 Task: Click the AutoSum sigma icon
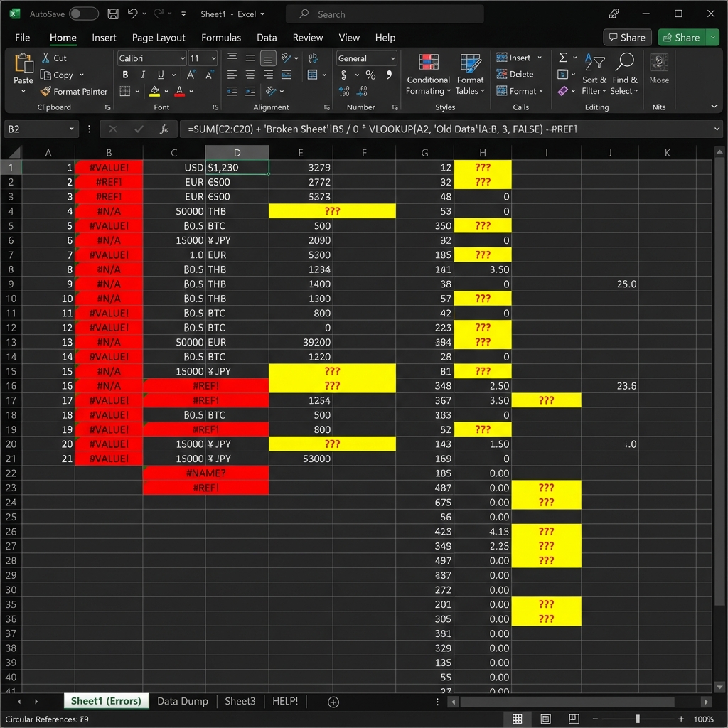coord(564,58)
